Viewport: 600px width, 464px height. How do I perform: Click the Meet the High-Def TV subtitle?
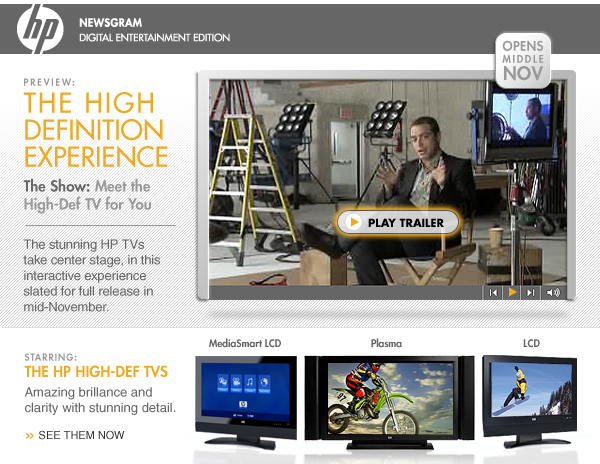point(88,195)
